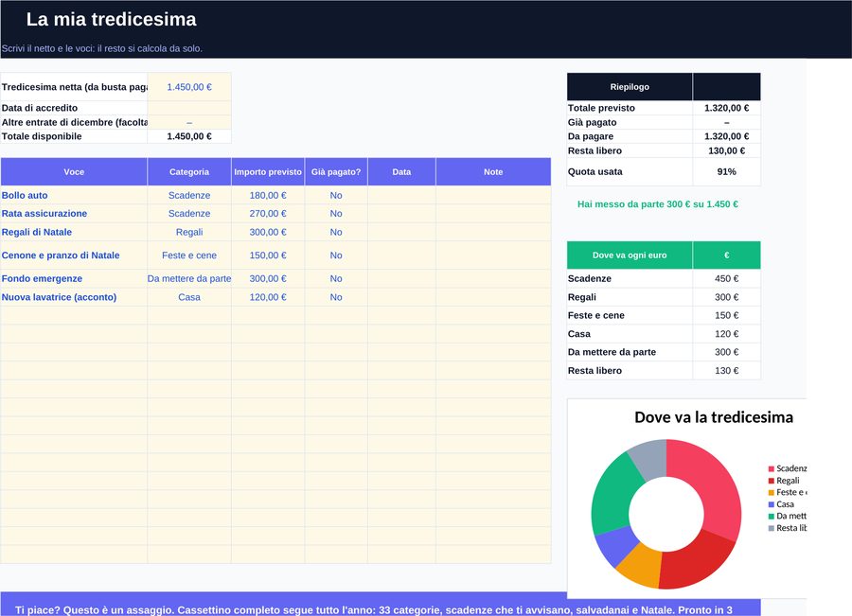The image size is (852, 616).
Task: Select the Scadenze total 450 € in breakdown
Action: (726, 278)
